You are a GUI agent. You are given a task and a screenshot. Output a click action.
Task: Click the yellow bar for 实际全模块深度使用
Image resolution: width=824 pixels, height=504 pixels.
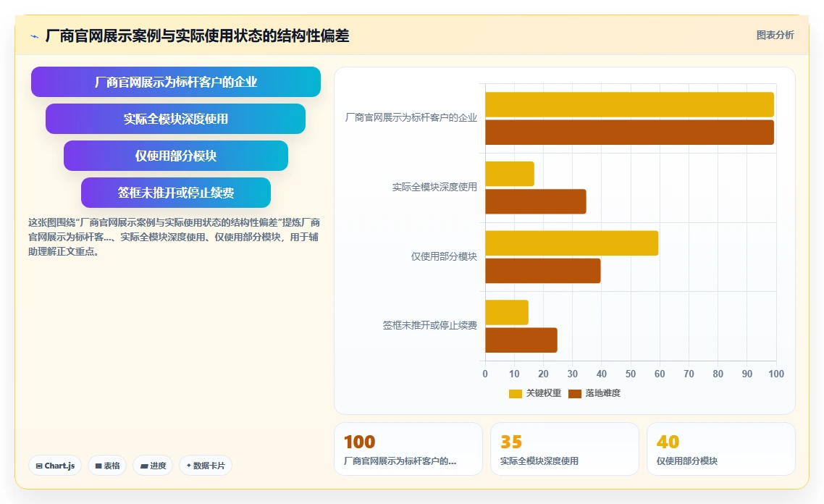[510, 174]
